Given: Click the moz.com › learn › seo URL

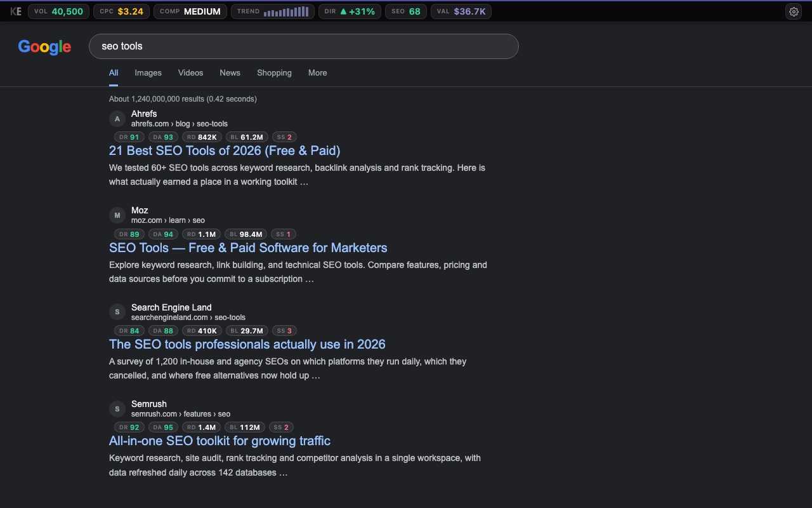Looking at the screenshot, I should [x=168, y=220].
